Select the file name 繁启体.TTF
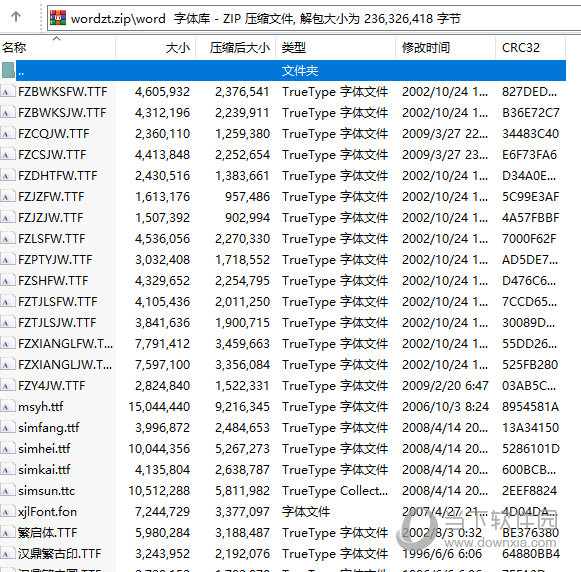The width and height of the screenshot is (581, 572). pyautogui.click(x=47, y=533)
